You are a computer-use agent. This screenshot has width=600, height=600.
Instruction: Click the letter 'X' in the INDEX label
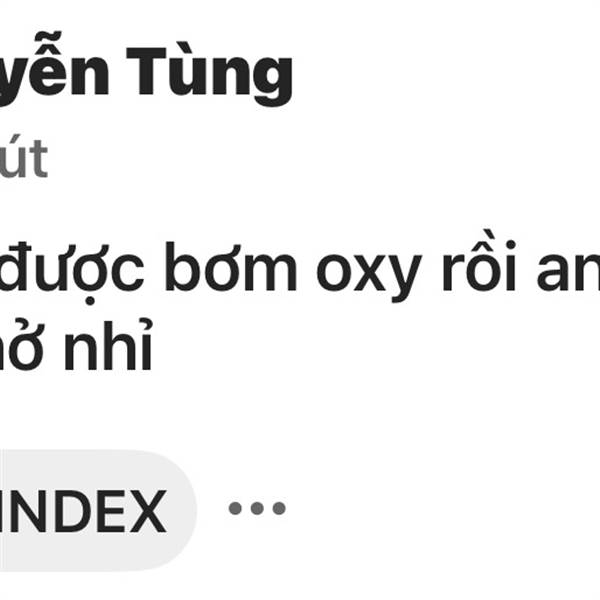pyautogui.click(x=147, y=512)
